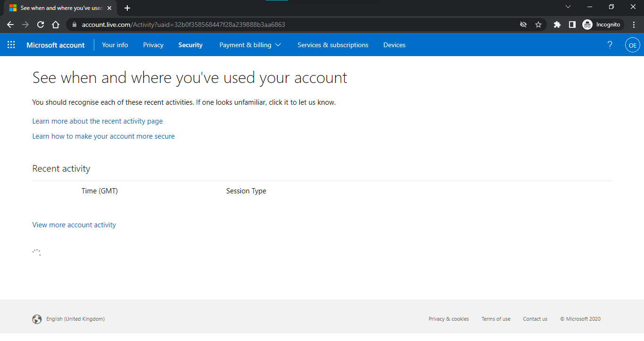644x341 pixels.
Task: Open the Microsoft apps launcher grid
Action: (x=11, y=45)
